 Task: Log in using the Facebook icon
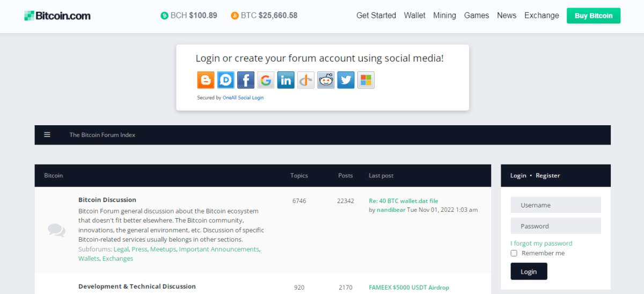click(x=246, y=80)
